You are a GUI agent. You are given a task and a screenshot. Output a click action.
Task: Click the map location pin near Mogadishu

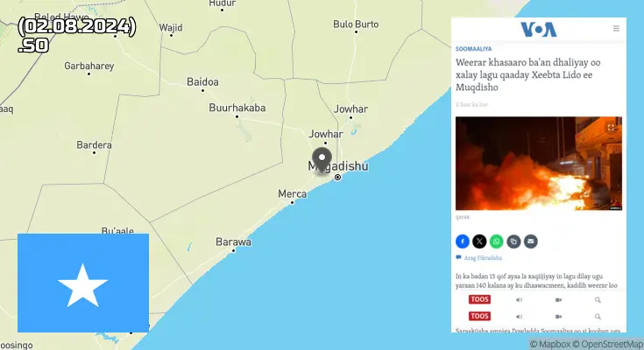coord(322,160)
